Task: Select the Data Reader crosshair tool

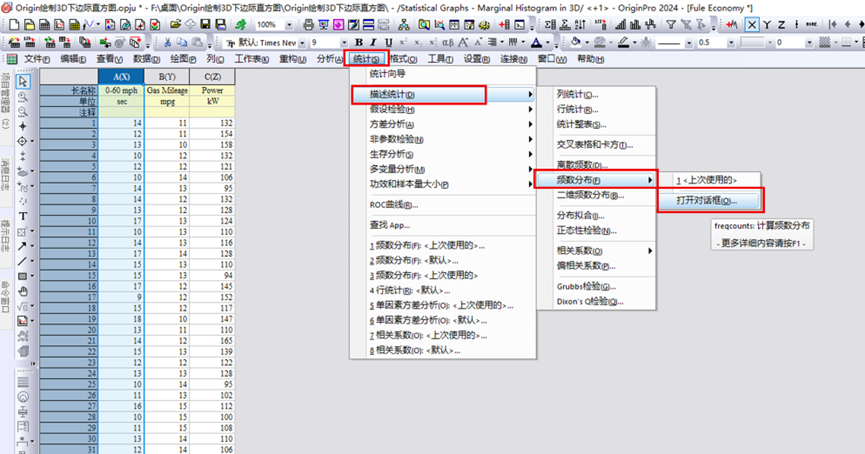Action: pyautogui.click(x=23, y=141)
